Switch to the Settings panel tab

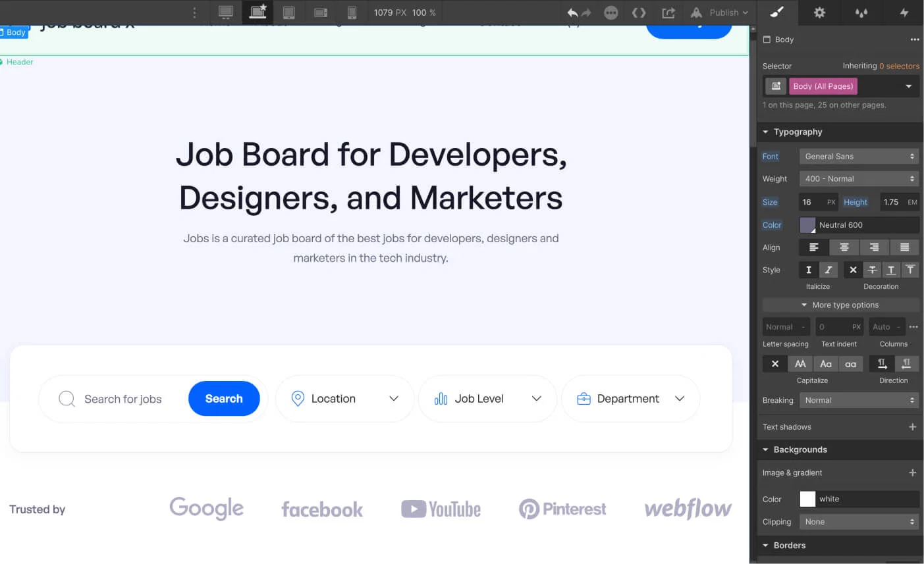(819, 13)
